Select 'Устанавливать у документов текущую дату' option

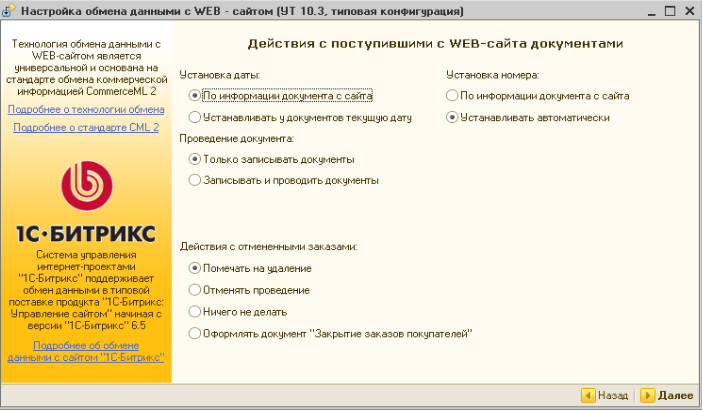click(x=195, y=117)
